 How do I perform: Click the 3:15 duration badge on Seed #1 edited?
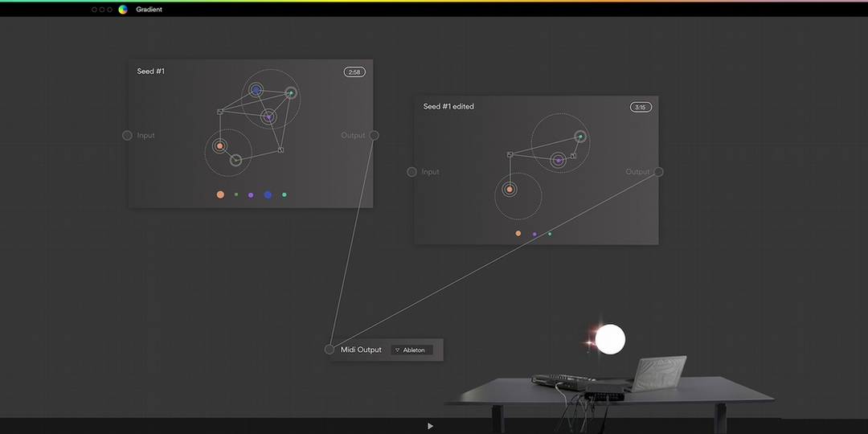coord(641,107)
